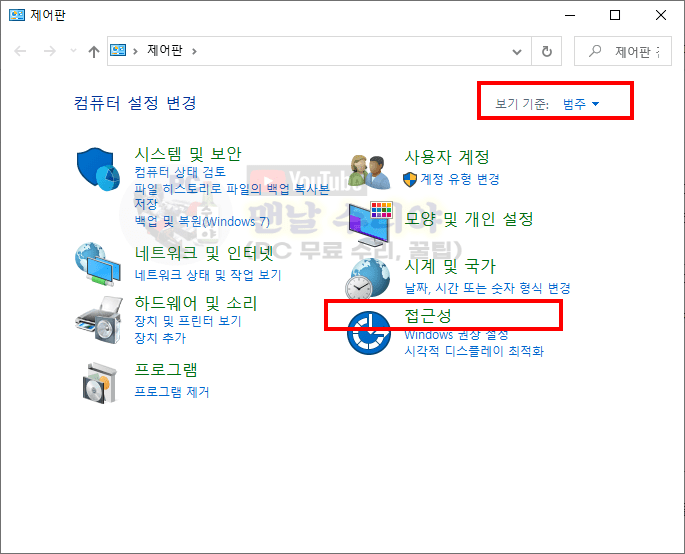Click the System and Security shield icon
This screenshot has height=554, width=685.
(x=98, y=169)
